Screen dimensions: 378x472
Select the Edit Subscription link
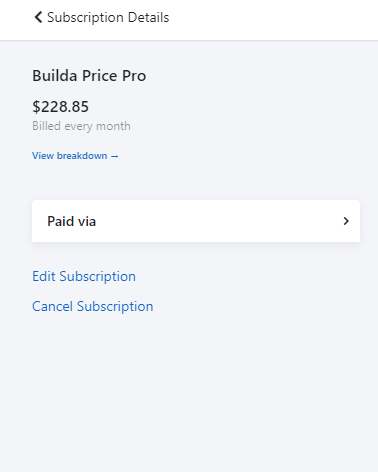click(84, 276)
